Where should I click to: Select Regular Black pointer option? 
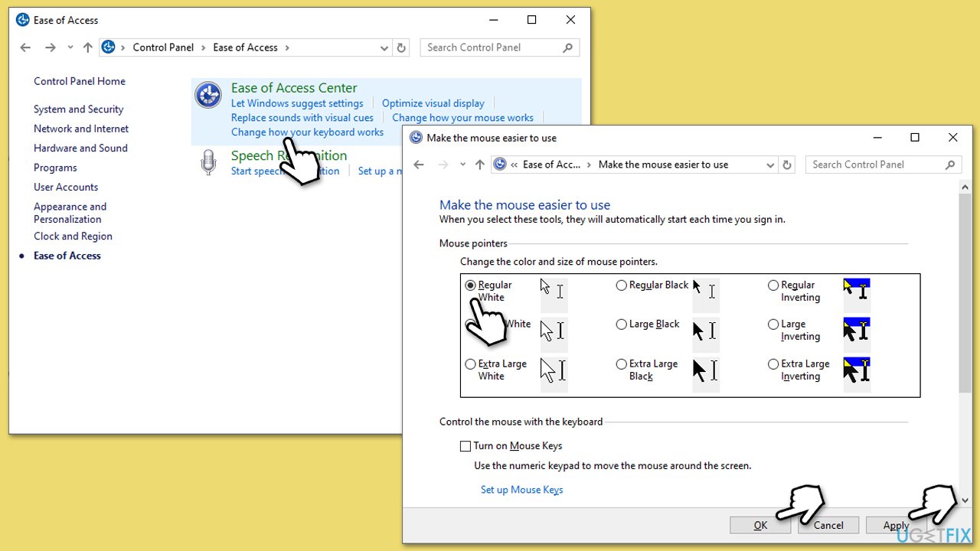coord(622,285)
